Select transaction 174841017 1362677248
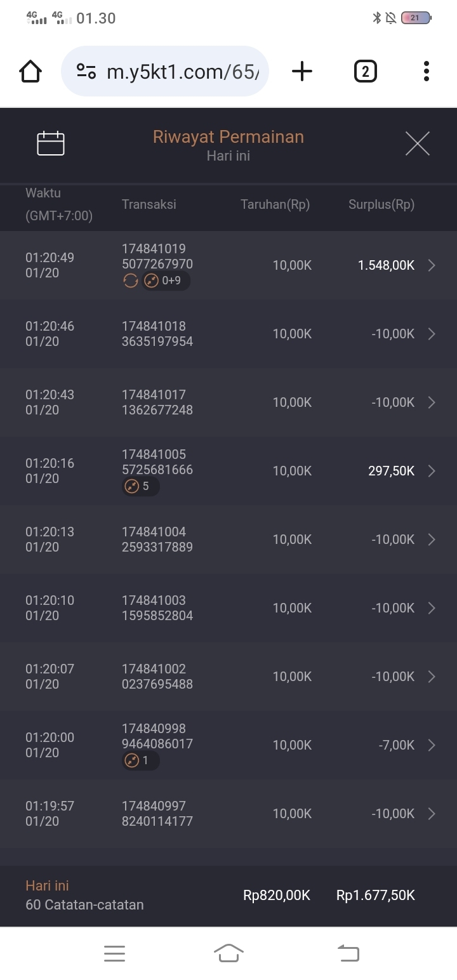This screenshot has width=457, height=980. point(157,402)
